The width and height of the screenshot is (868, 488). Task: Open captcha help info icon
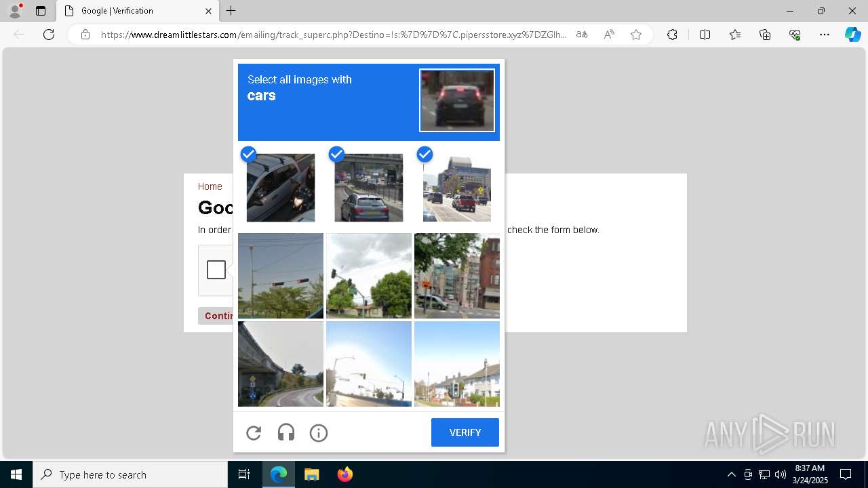click(319, 433)
